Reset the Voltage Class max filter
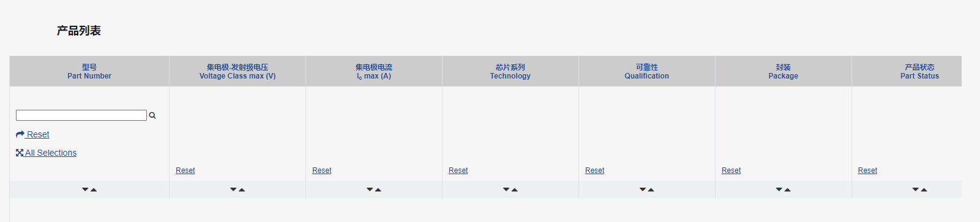 pos(185,170)
